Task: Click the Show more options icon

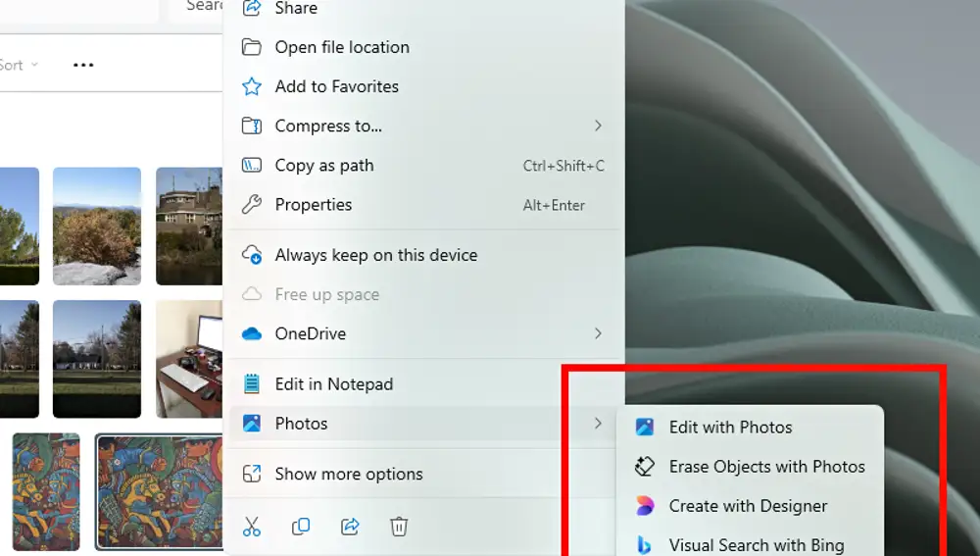Action: (x=251, y=474)
